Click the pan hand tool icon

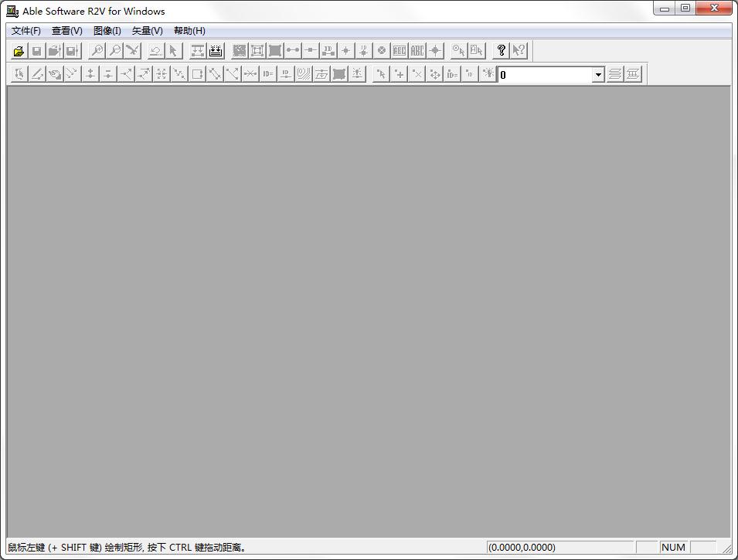[x=53, y=73]
